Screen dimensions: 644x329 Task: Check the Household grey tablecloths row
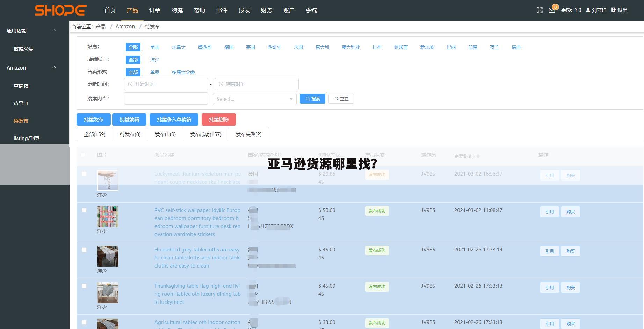pos(84,249)
